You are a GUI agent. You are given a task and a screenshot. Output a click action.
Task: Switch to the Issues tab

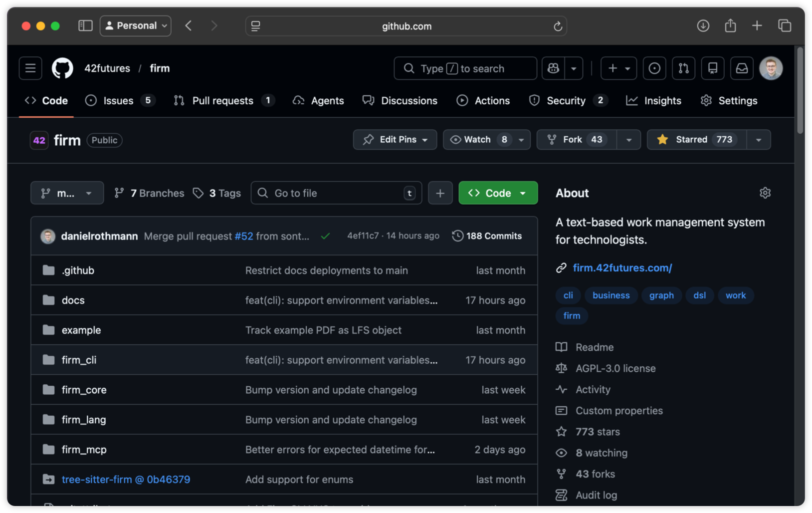point(120,101)
